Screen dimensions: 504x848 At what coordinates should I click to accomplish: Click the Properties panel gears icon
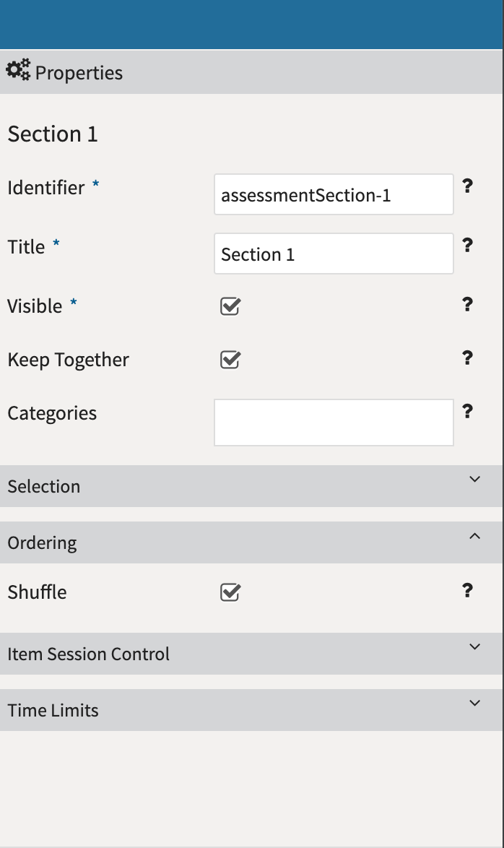(x=17, y=70)
